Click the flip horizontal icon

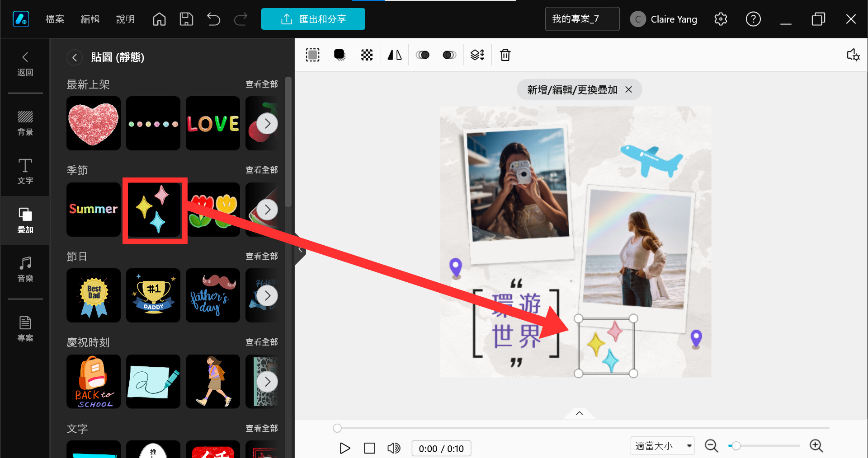pyautogui.click(x=395, y=55)
